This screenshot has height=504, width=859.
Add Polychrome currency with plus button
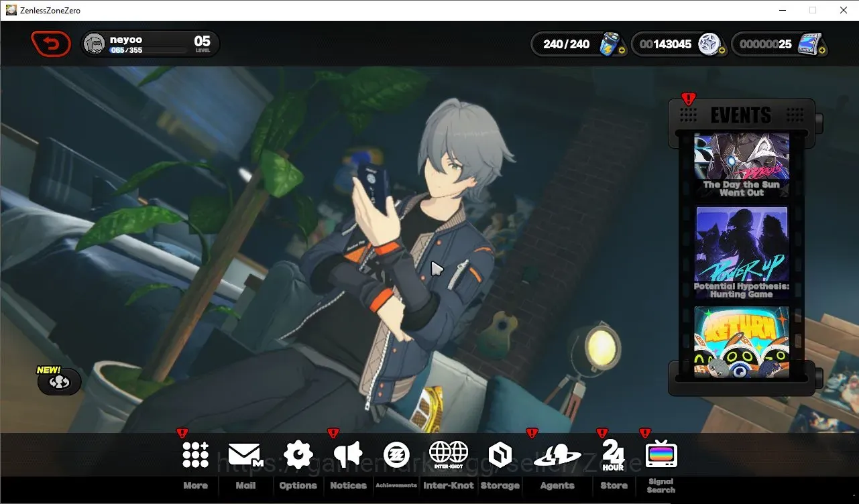pyautogui.click(x=722, y=50)
